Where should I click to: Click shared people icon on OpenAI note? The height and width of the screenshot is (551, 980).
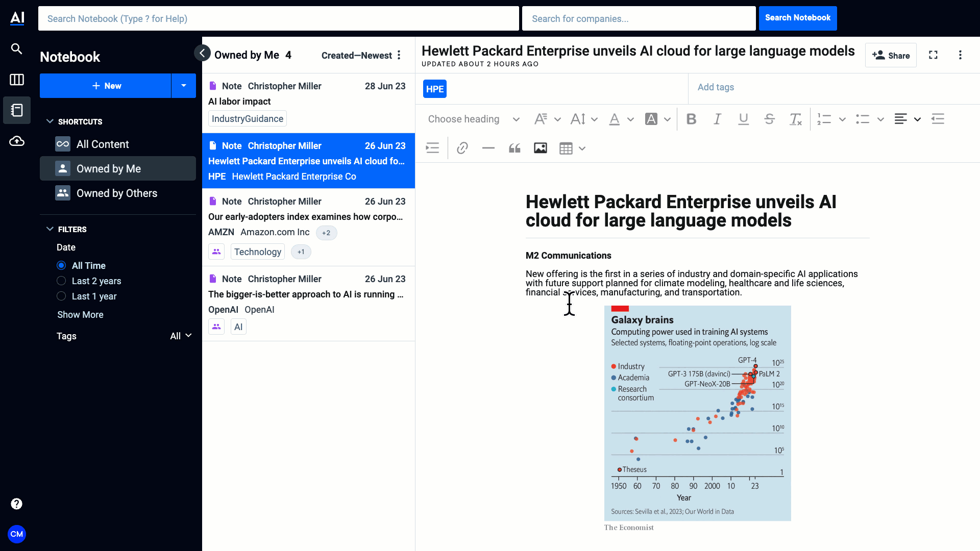click(216, 327)
